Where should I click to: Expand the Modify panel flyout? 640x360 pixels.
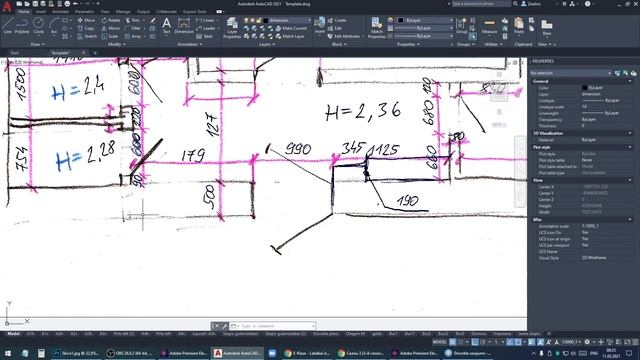click(117, 44)
